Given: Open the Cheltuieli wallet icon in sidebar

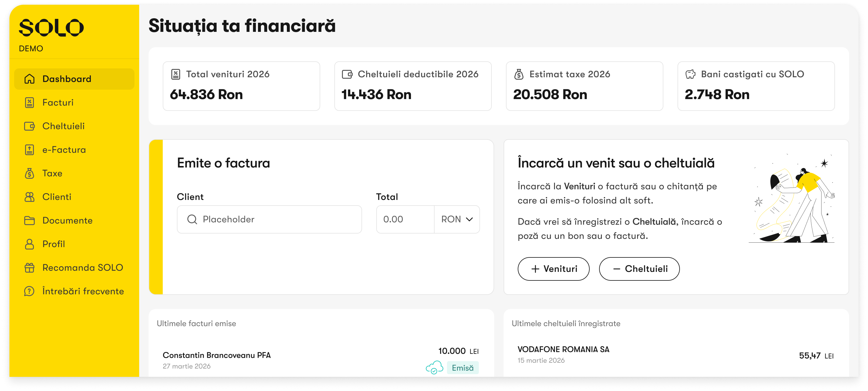Looking at the screenshot, I should (30, 126).
